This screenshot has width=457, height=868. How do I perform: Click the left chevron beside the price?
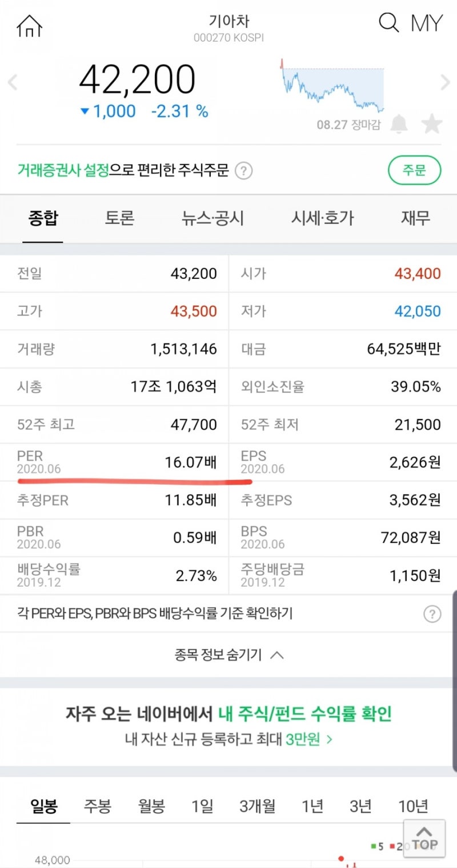point(13,83)
